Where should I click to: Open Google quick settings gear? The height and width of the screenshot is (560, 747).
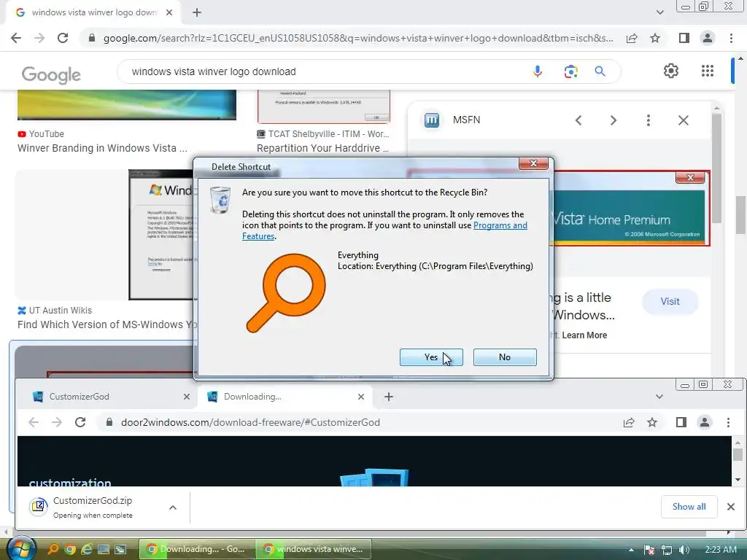(671, 71)
